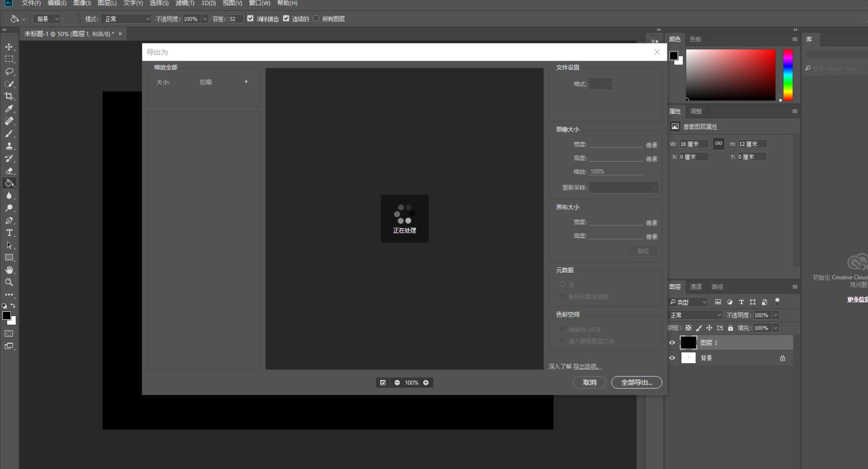The width and height of the screenshot is (868, 469).
Task: Click the lock all layers icon
Action: point(730,328)
